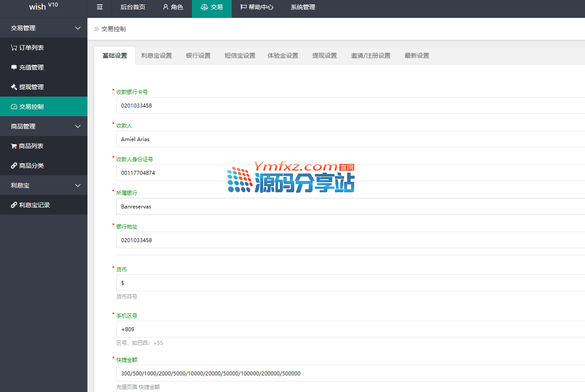Click the user icon in 角色 menu
Viewport: 585px width, 392px height.
(166, 7)
